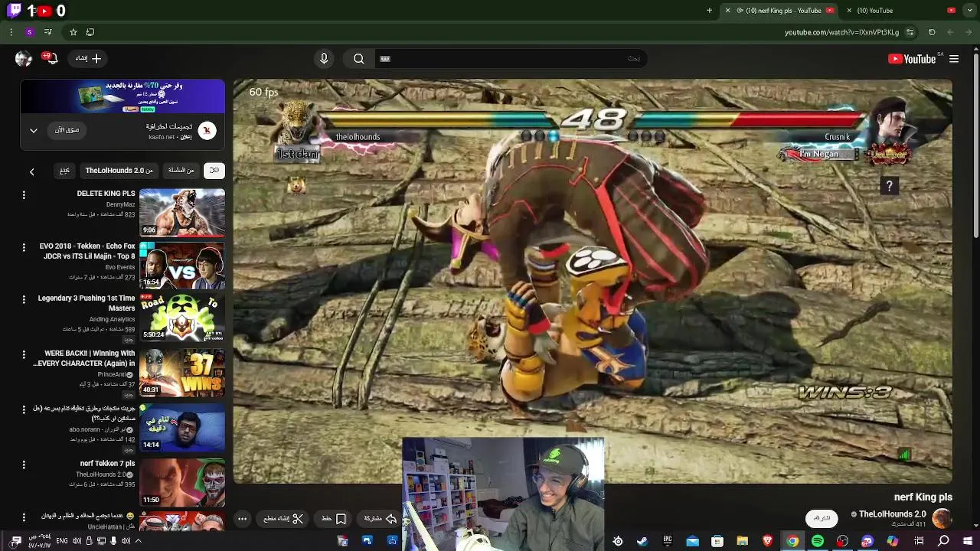Open TheLolHounds 2.0 channel avatar
The width and height of the screenshot is (980, 551).
point(942,518)
